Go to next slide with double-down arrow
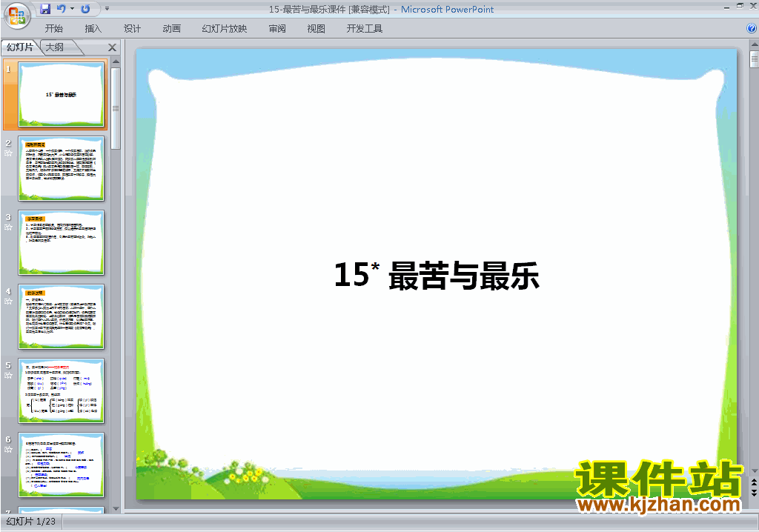Viewport: 759px width, 532px height. (754, 492)
